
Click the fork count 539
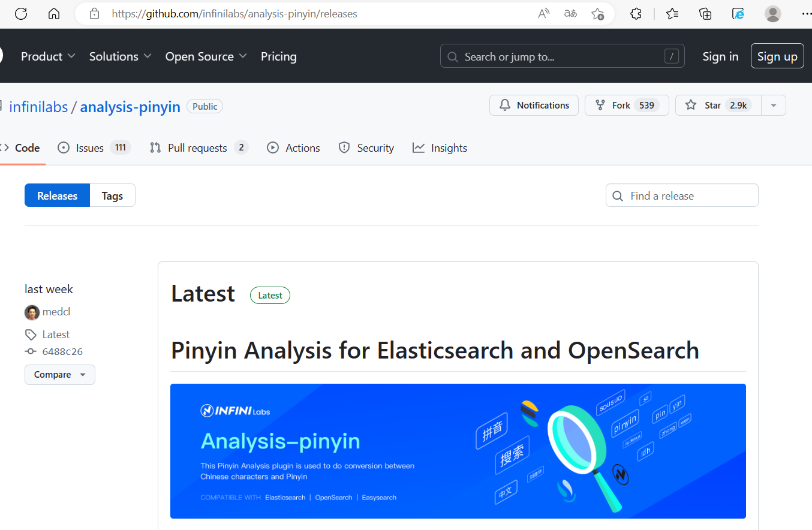point(646,105)
